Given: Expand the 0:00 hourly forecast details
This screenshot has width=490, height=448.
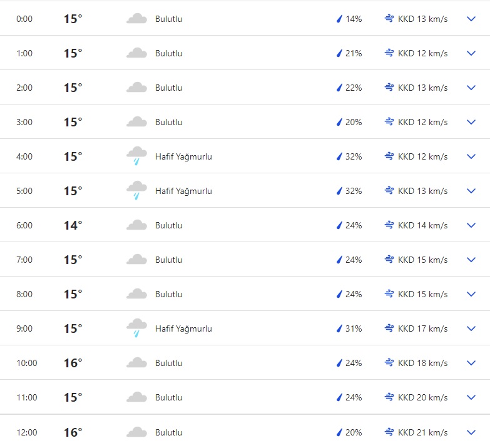Looking at the screenshot, I should [x=471, y=19].
